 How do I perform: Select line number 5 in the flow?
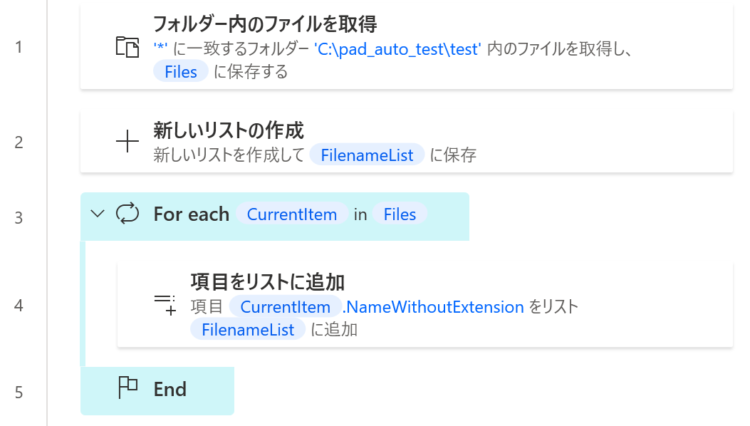coord(19,392)
